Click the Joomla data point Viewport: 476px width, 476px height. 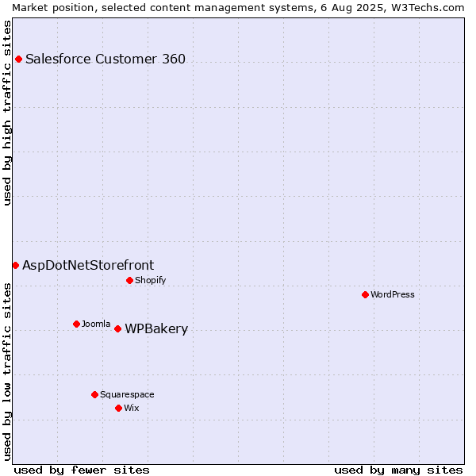tap(76, 324)
